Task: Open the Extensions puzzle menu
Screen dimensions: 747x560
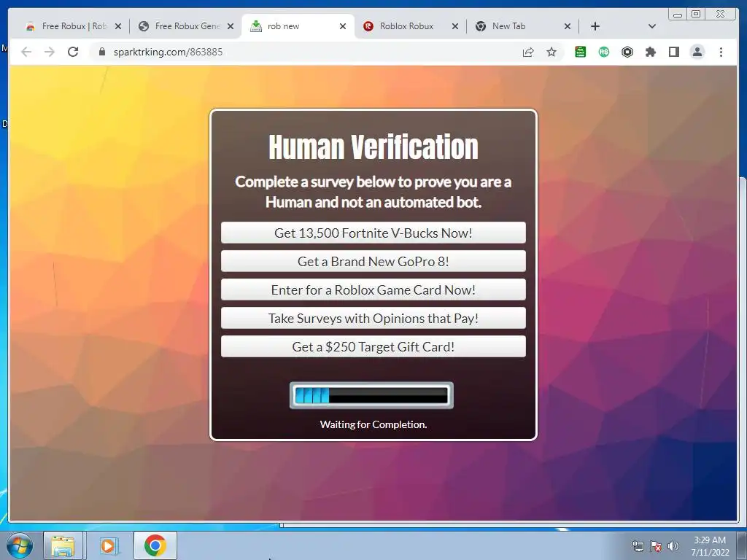Action: point(650,52)
